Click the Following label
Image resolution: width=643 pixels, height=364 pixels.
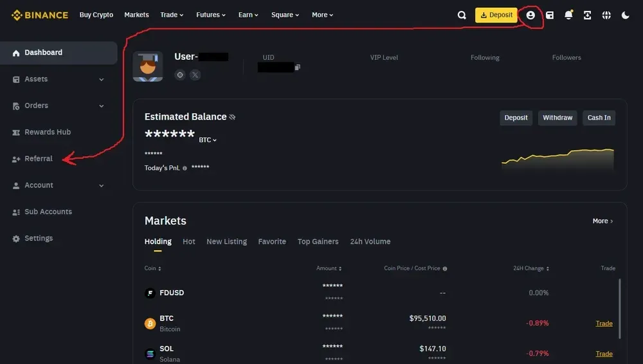(485, 58)
